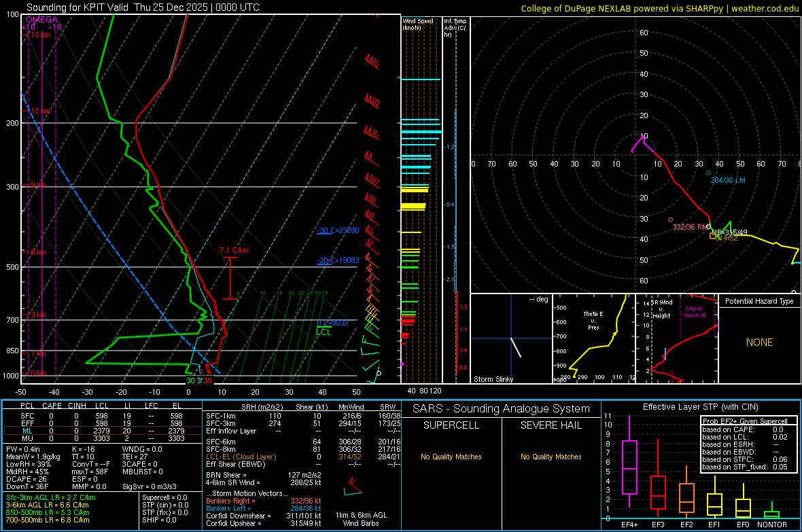Image resolution: width=802 pixels, height=532 pixels.
Task: Click the 'Prob EF2+ Given Supercell' header
Action: point(744,421)
